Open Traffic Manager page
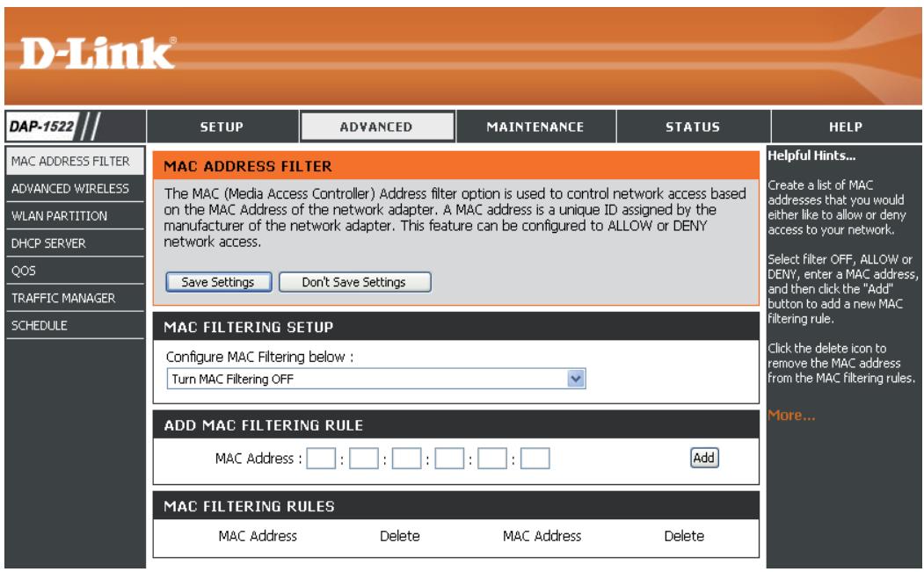The image size is (924, 572). pos(74,298)
